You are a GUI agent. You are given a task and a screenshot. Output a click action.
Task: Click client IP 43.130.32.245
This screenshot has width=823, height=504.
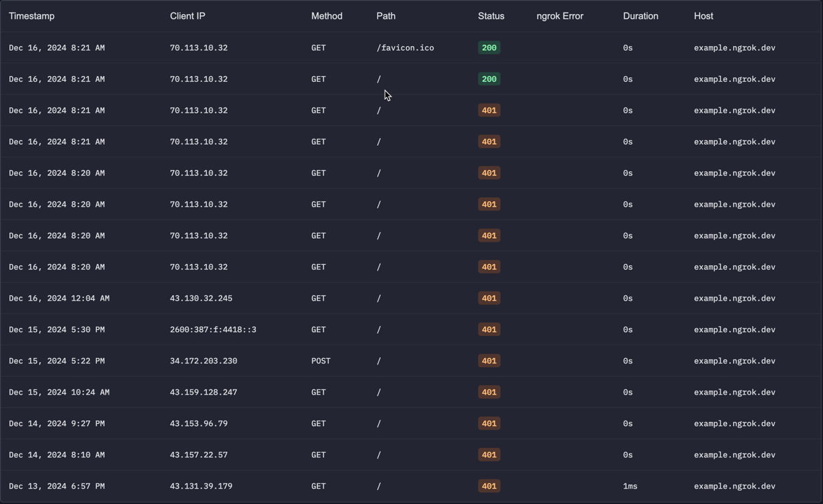click(x=201, y=299)
